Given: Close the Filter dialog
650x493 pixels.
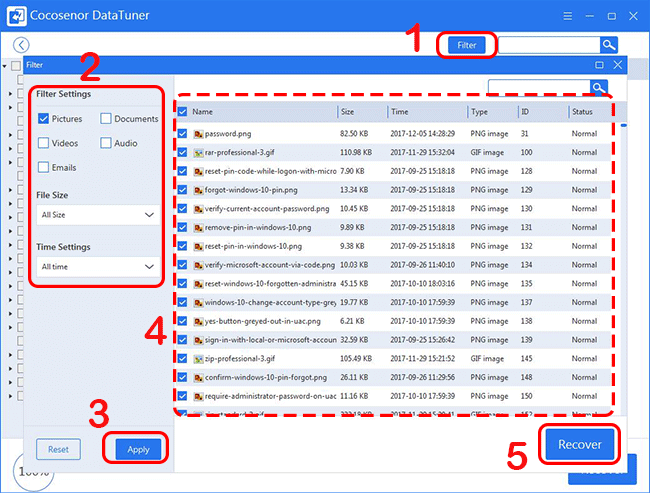Looking at the screenshot, I should [618, 65].
